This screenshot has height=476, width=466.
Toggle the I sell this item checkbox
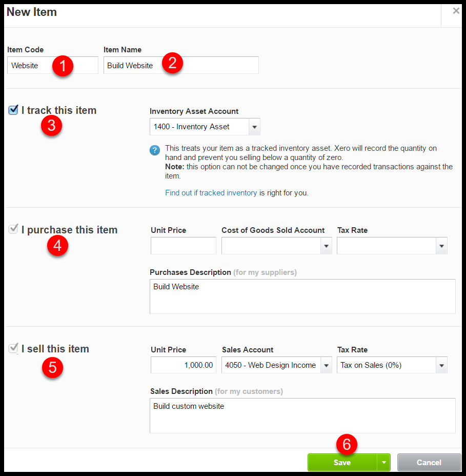[13, 348]
